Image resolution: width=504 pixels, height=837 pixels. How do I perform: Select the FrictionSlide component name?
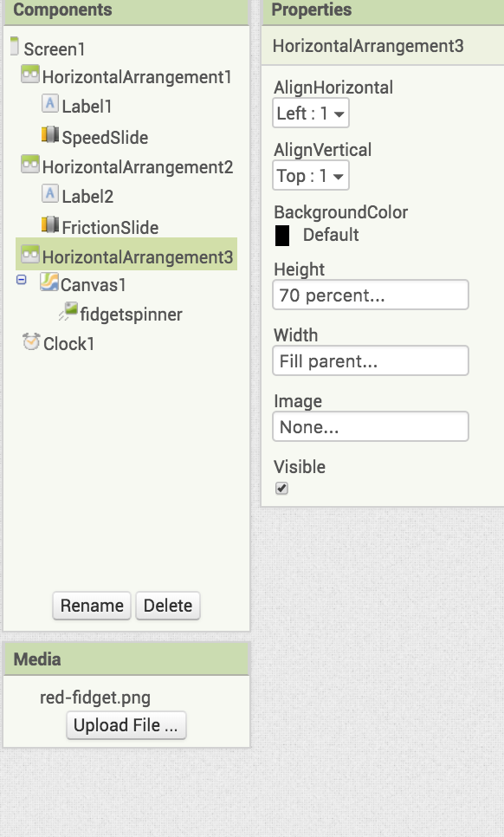pos(110,228)
